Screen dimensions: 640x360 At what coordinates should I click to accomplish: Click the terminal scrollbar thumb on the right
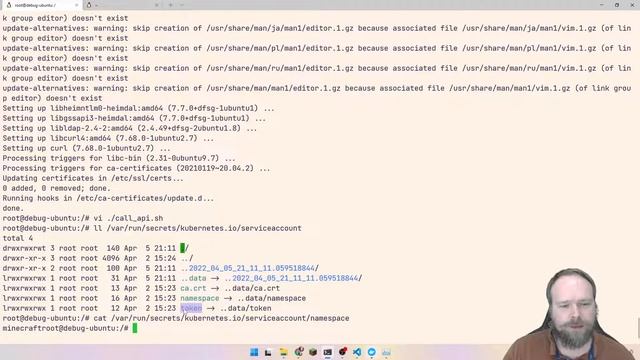638,328
